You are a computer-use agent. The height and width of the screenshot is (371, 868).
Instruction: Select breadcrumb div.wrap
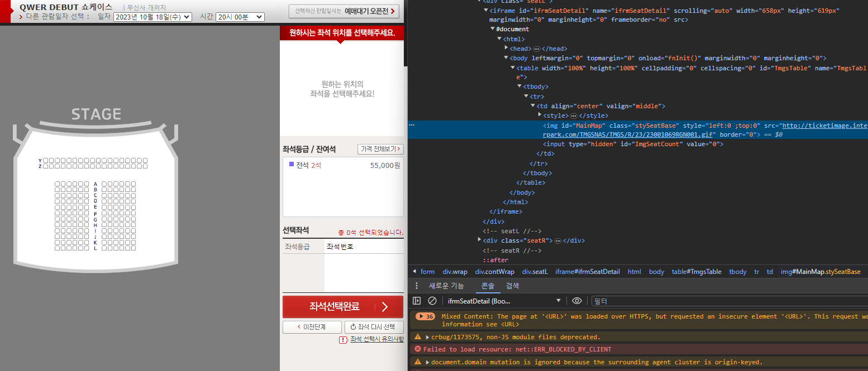(455, 272)
